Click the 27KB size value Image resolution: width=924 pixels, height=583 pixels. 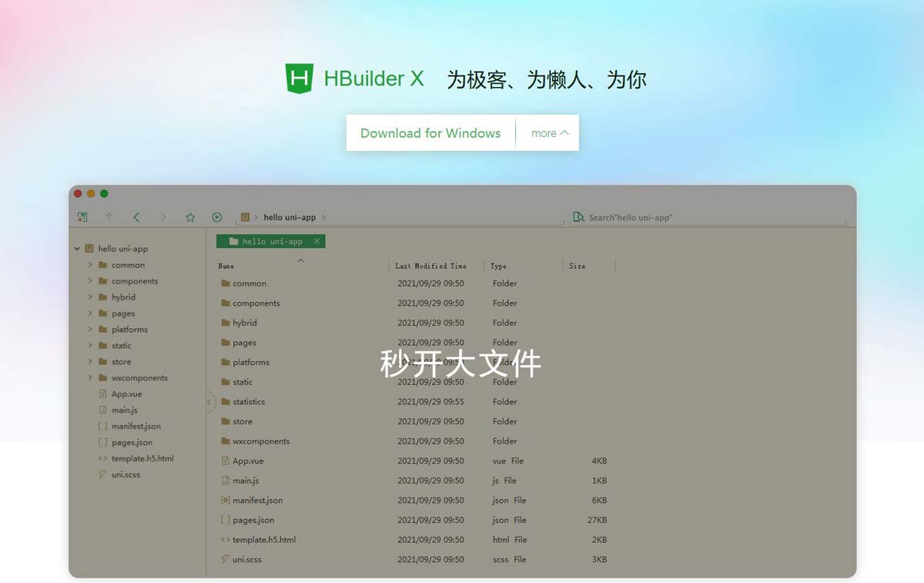[x=598, y=520]
